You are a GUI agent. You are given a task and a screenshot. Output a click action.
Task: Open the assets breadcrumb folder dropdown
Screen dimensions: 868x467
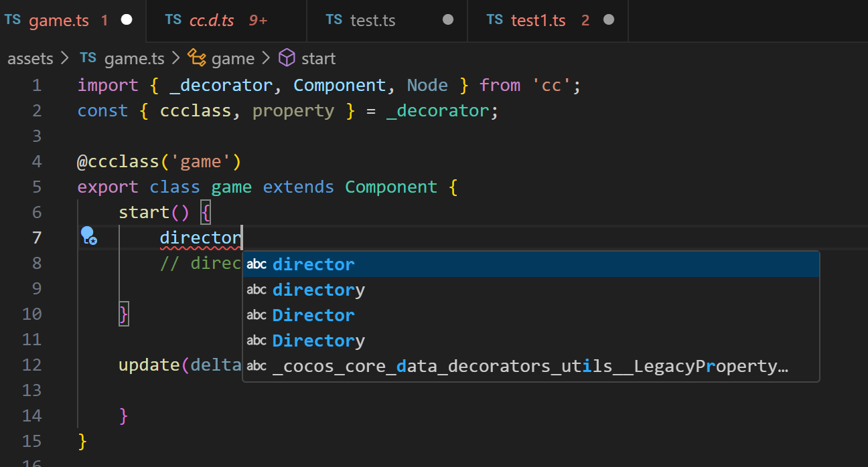point(30,59)
